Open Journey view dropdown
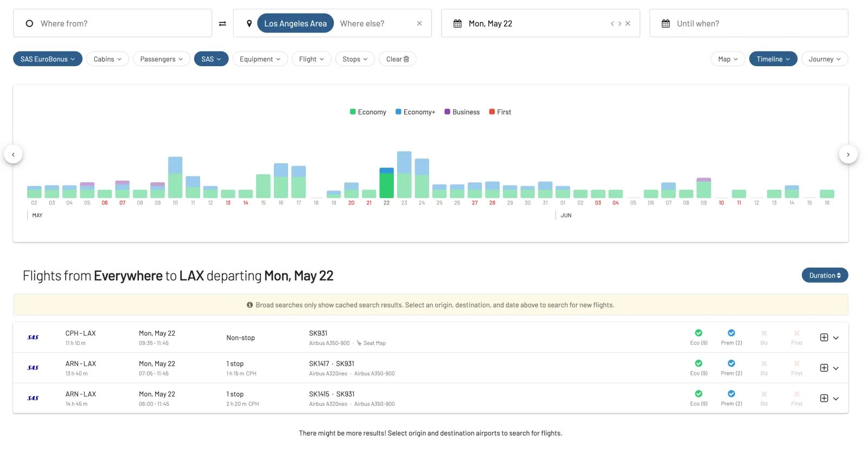This screenshot has width=868, height=472. click(825, 59)
